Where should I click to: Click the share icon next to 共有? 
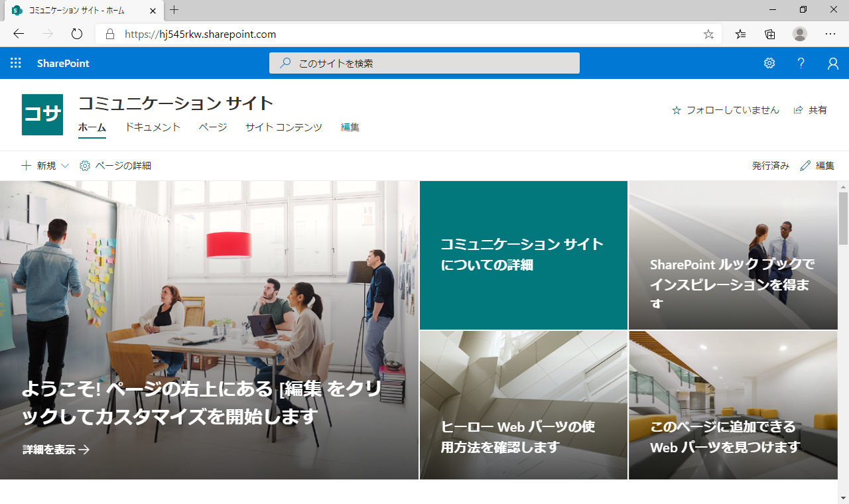point(799,110)
